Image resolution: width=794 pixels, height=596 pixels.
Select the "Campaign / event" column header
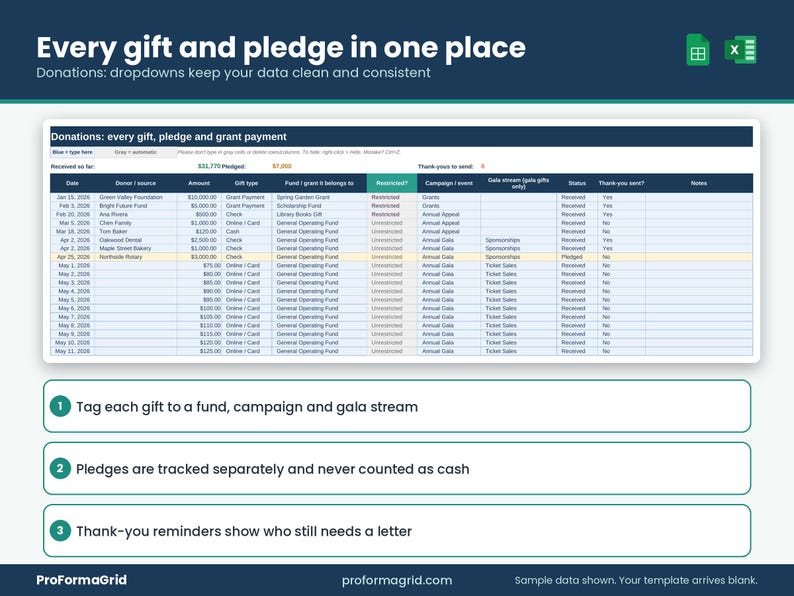coord(449,183)
